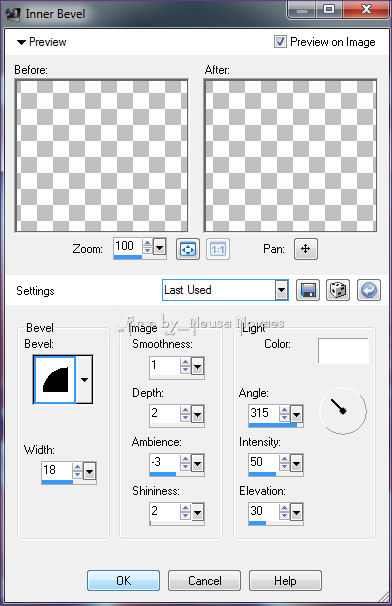
Task: Click the light angle dial
Action: pos(343,411)
